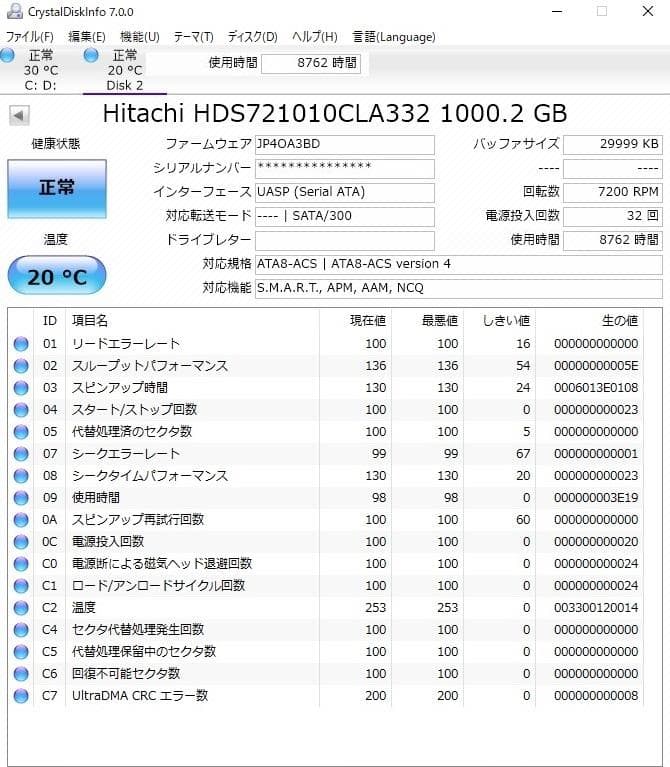
Task: Click the 正常 health status button
Action: [x=57, y=188]
